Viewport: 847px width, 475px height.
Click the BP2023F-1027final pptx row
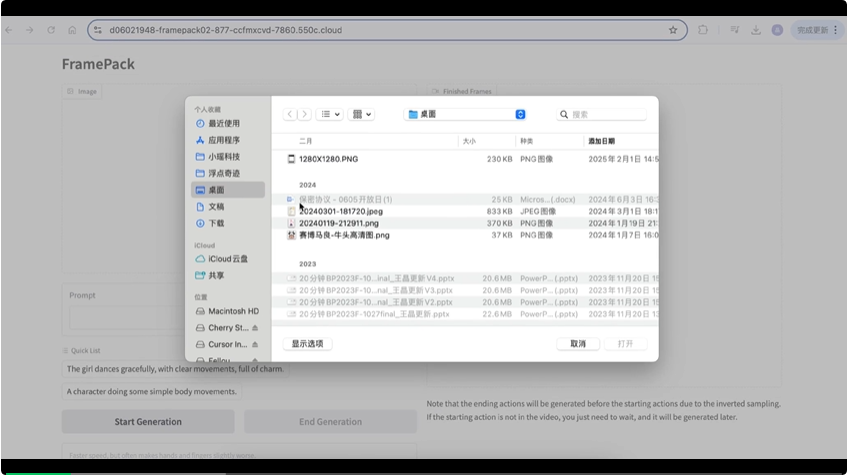465,314
